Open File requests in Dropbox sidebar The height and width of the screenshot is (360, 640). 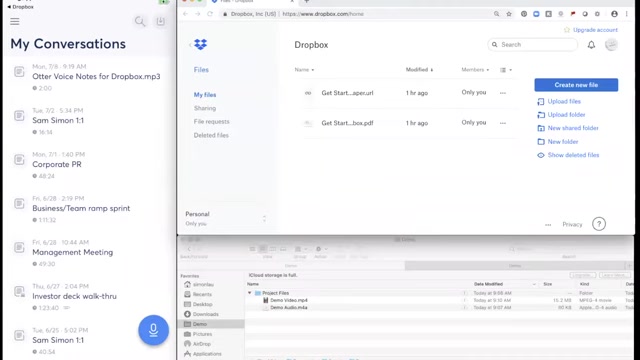pyautogui.click(x=211, y=122)
